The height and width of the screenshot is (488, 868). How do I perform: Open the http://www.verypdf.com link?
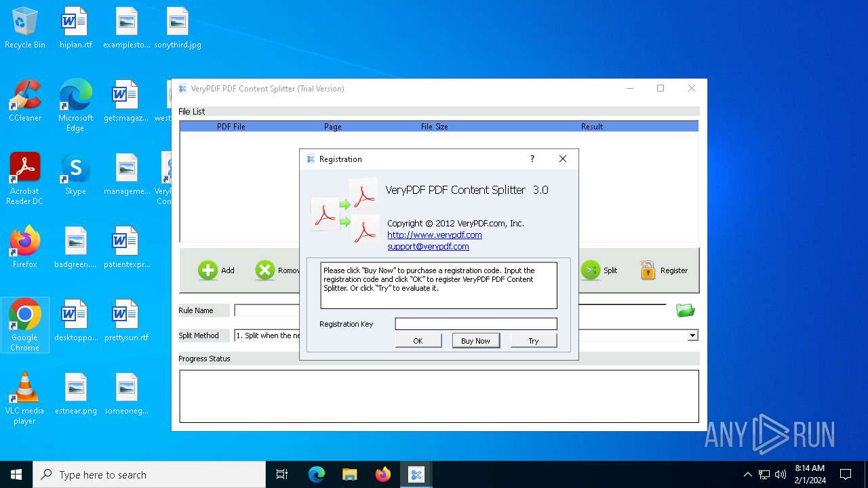(435, 235)
